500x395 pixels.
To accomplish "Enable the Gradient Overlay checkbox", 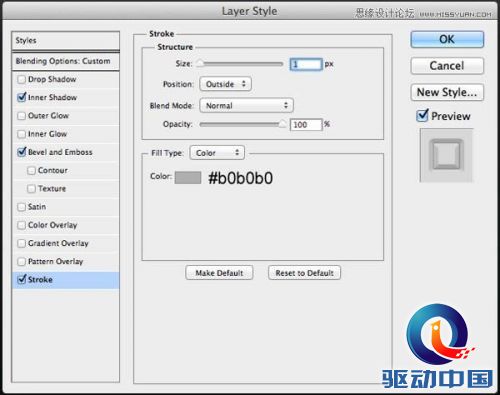I will 21,243.
